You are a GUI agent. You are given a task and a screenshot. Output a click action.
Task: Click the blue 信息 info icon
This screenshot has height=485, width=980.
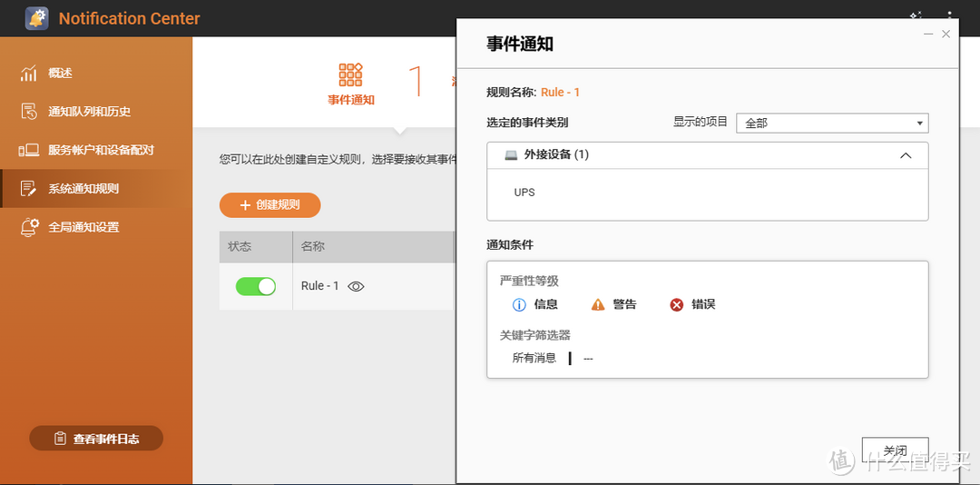(520, 304)
